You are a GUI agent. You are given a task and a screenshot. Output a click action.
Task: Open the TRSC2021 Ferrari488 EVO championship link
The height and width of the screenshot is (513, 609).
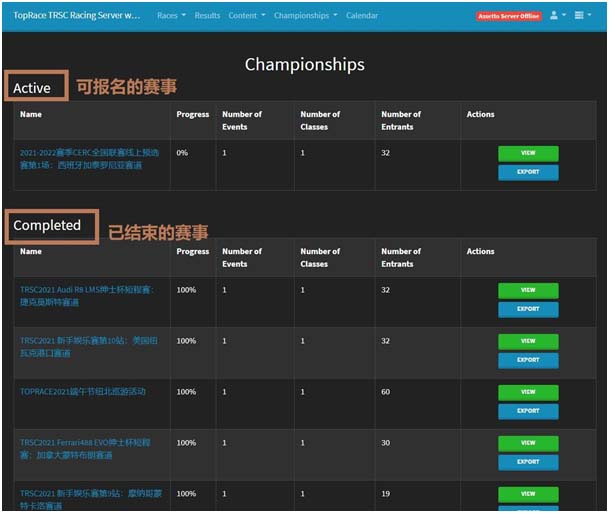point(85,449)
